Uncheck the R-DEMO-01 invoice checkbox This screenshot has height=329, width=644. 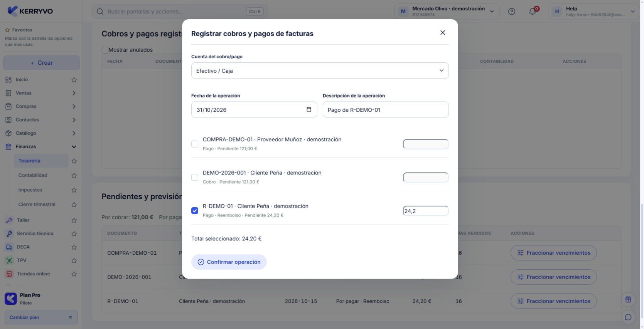tap(195, 211)
